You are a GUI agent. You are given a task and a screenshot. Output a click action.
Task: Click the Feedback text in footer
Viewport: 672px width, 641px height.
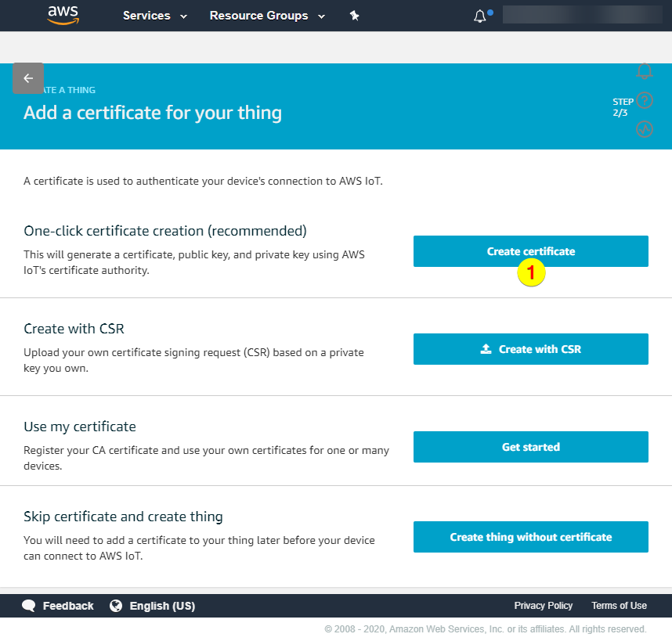click(68, 606)
